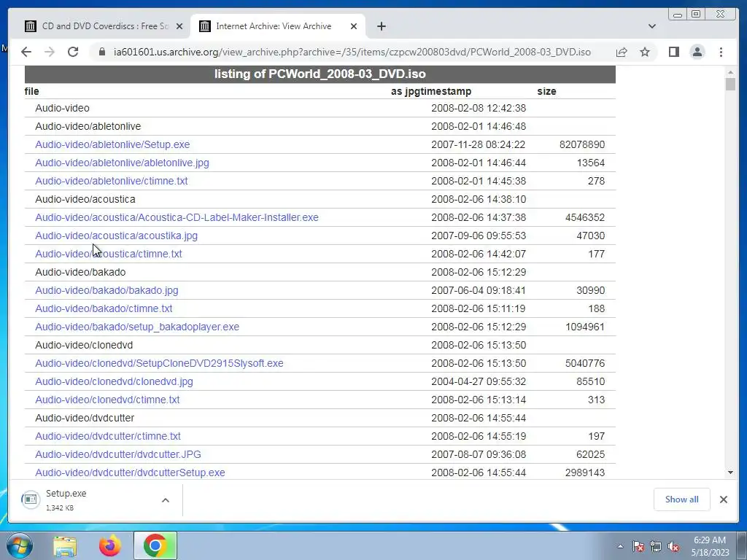Close the downloads bar
Viewport: 747px width, 560px height.
coord(723,499)
